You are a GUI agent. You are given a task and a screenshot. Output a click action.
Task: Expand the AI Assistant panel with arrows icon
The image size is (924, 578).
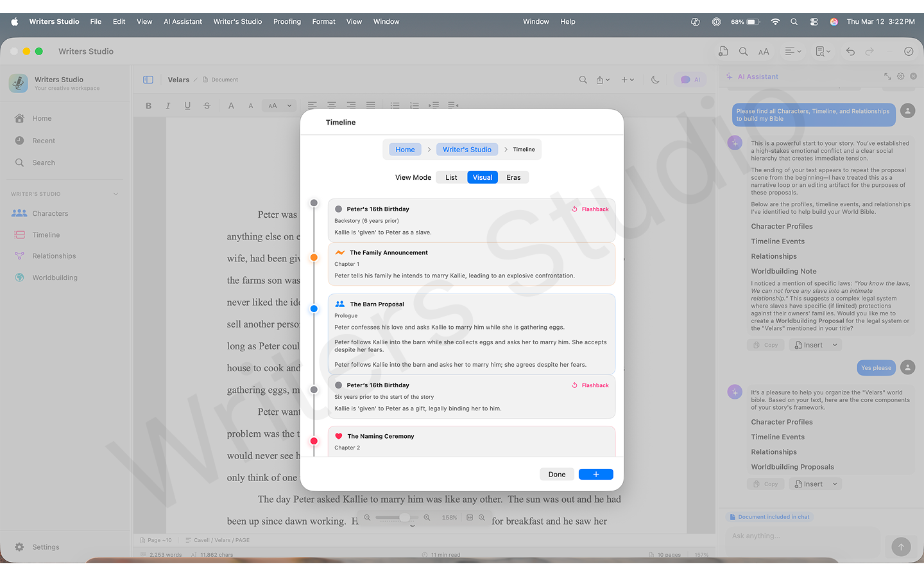coord(887,76)
